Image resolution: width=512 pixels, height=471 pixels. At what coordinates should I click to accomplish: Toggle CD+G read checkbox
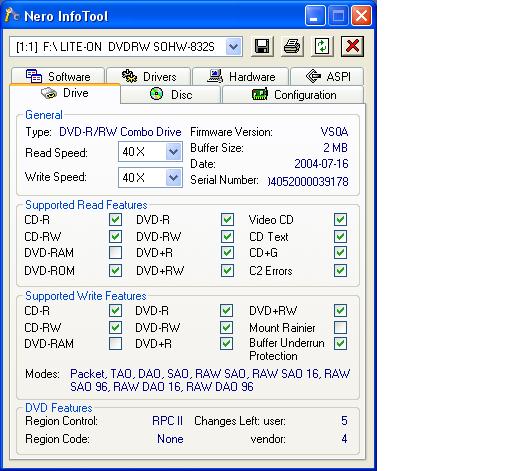pos(340,253)
